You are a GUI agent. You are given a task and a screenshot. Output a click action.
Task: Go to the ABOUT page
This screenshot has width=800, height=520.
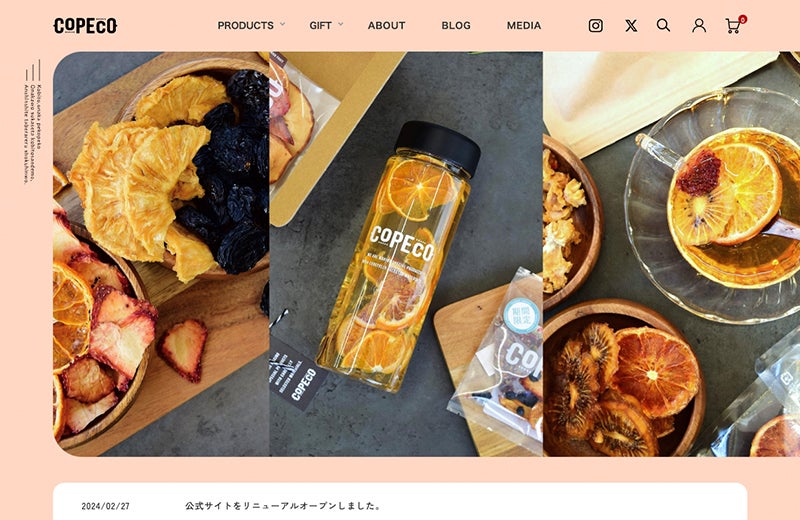pos(386,26)
